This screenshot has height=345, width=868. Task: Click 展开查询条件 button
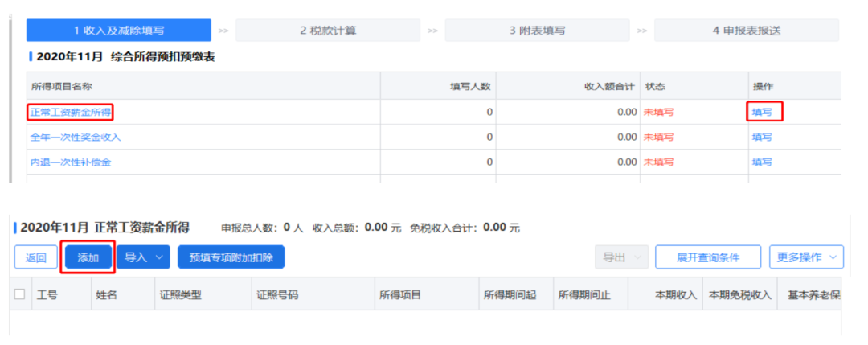tap(708, 257)
